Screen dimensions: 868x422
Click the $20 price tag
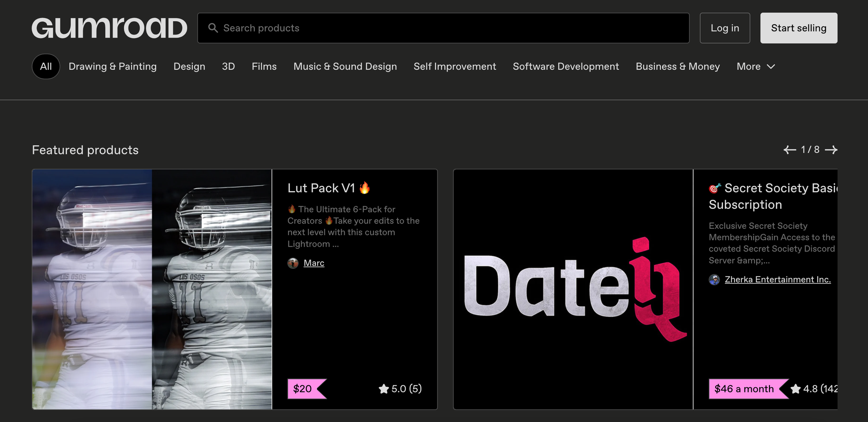(x=306, y=389)
